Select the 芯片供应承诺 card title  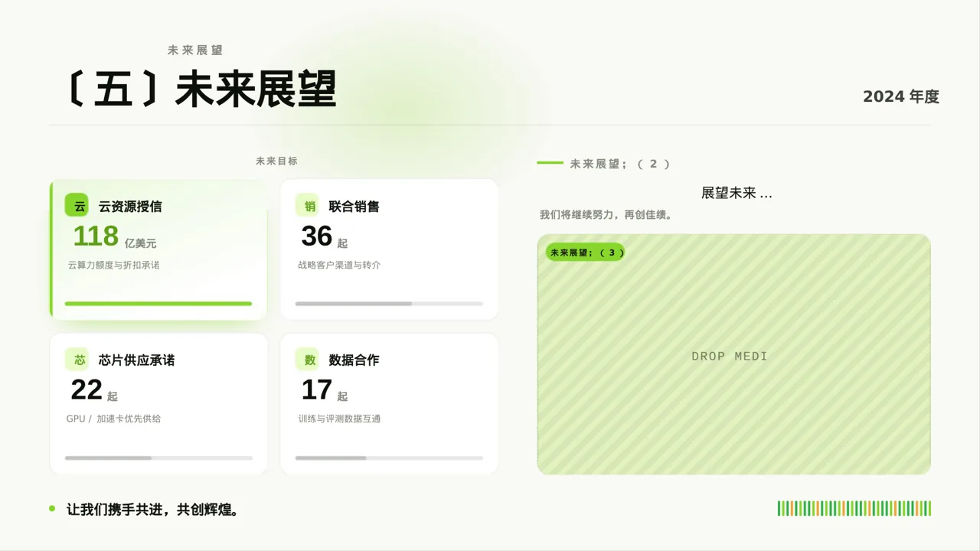click(x=136, y=360)
